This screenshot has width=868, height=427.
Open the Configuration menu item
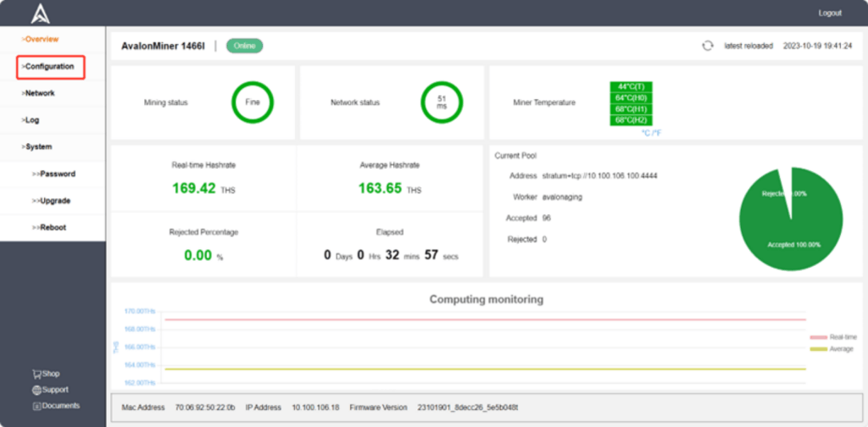point(50,66)
